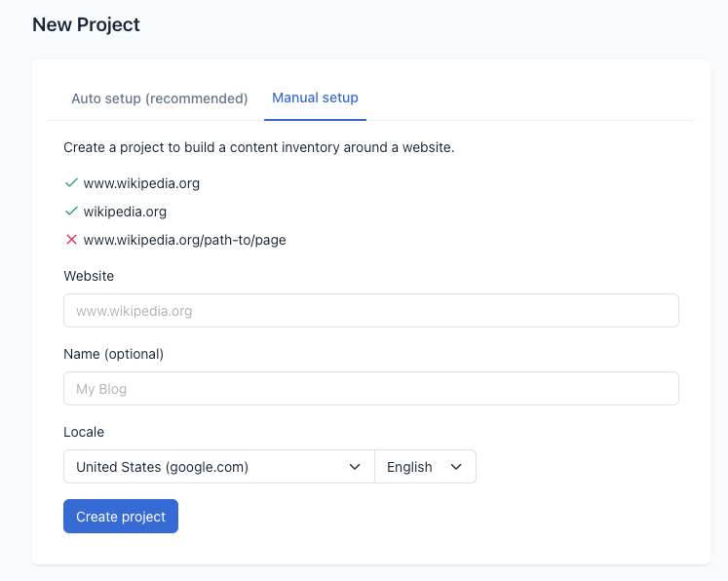Click the www.wikipedia.org example text

[x=141, y=182]
